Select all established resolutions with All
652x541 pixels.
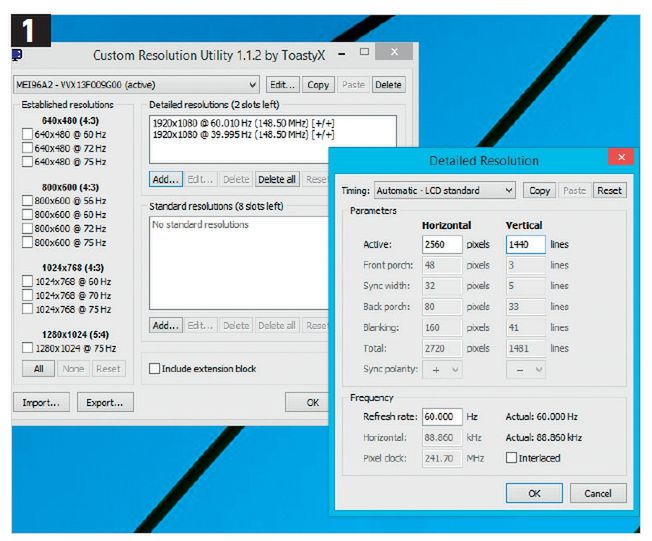38,369
